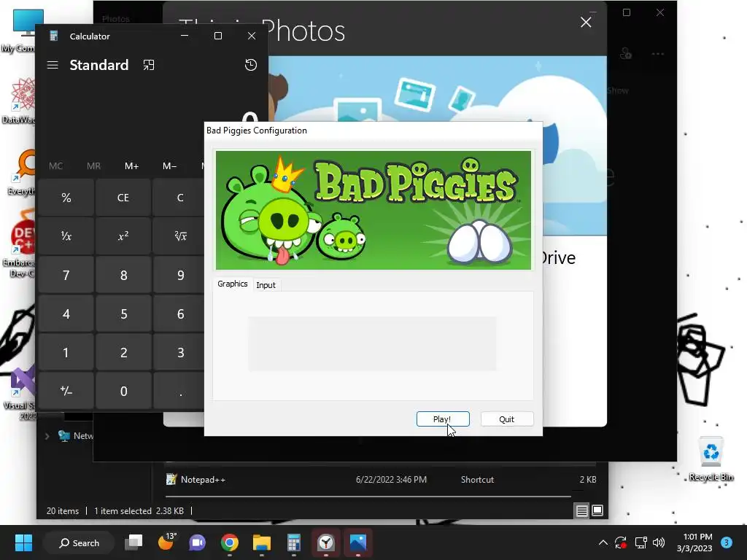The width and height of the screenshot is (747, 560).
Task: Click digit 9 in Calculator
Action: 179,275
